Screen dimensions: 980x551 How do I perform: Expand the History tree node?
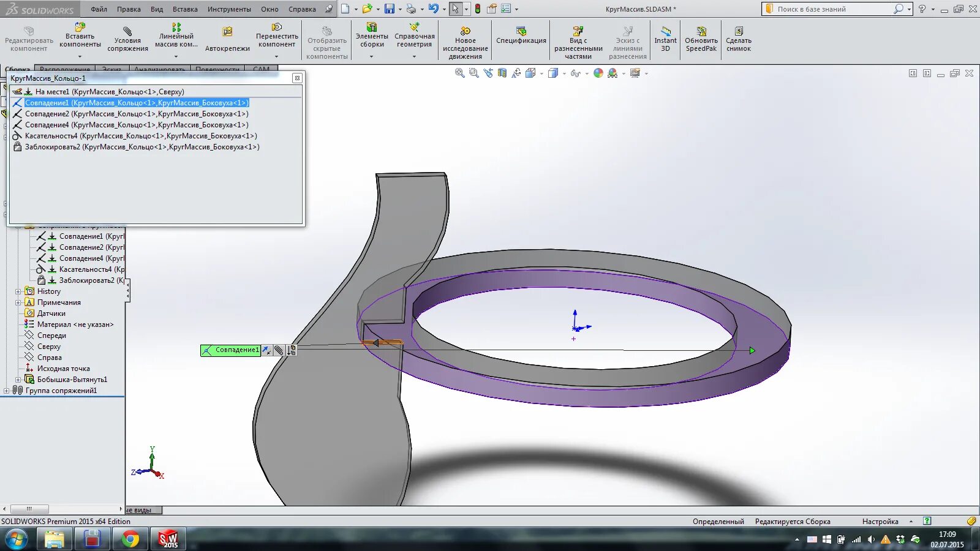click(x=18, y=291)
